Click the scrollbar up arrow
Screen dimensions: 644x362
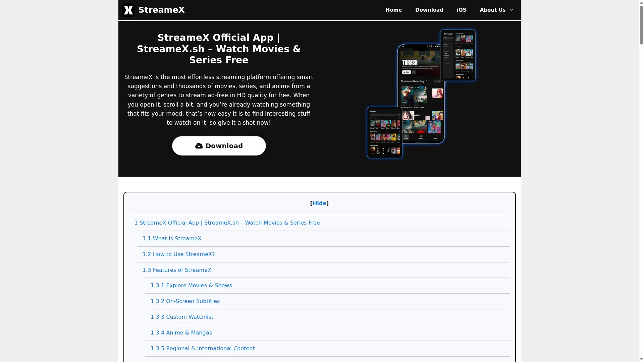[x=641, y=2]
